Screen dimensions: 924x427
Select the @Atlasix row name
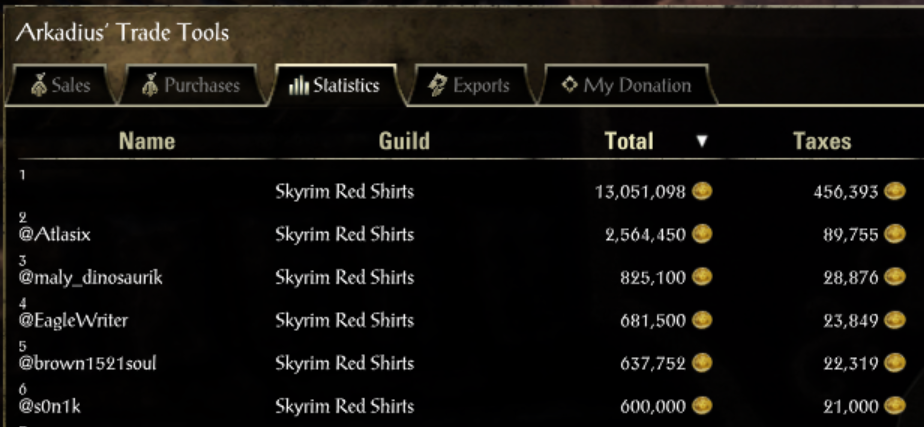click(53, 235)
